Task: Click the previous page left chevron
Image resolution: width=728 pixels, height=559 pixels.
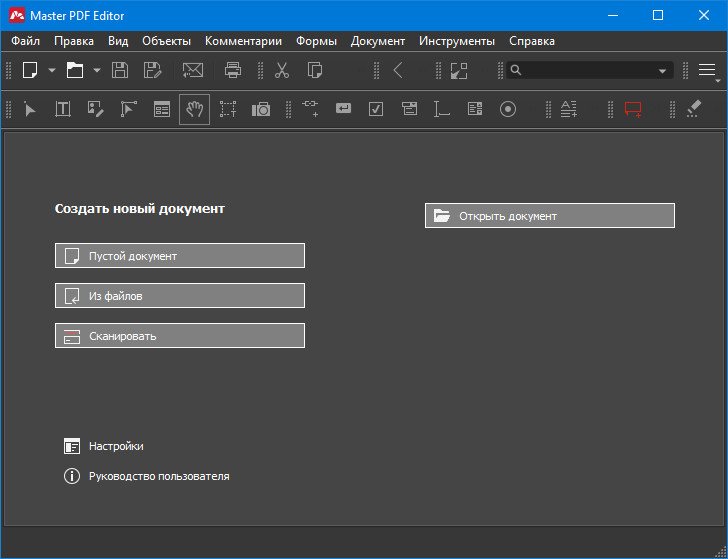Action: (x=397, y=71)
